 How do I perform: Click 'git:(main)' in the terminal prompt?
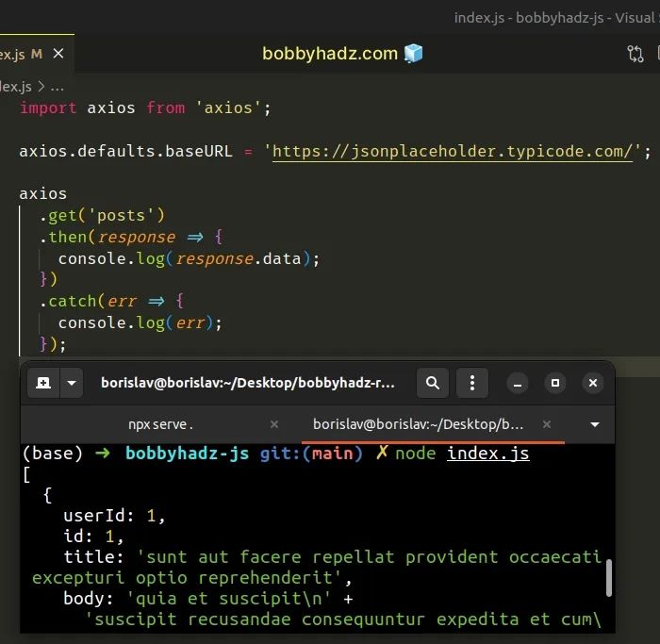click(311, 454)
